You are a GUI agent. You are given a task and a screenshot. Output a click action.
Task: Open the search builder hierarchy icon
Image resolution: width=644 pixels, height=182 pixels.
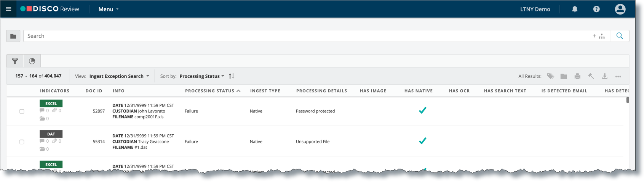pos(602,36)
